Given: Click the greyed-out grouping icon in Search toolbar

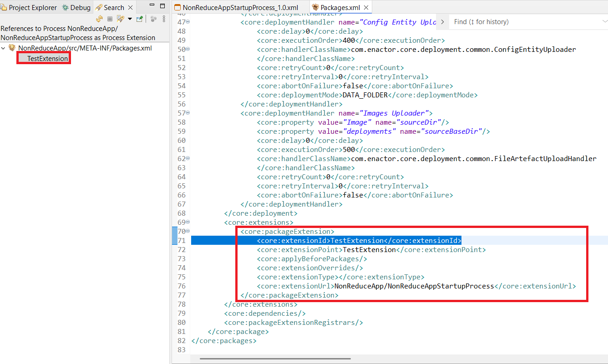Looking at the screenshot, I should pyautogui.click(x=154, y=19).
